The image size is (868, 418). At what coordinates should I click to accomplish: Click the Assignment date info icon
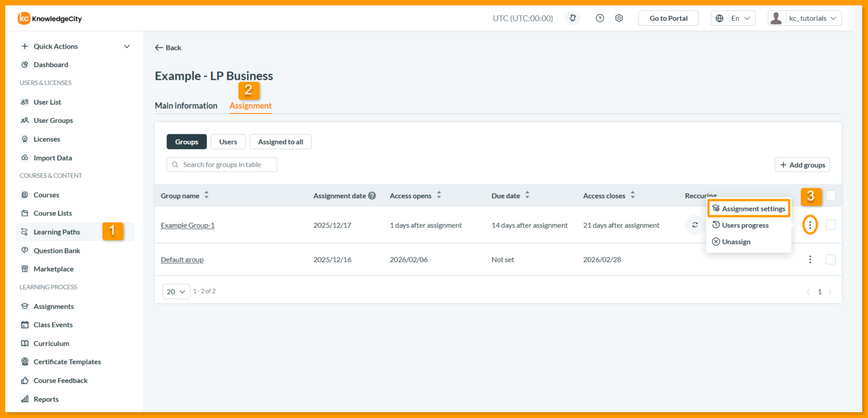pyautogui.click(x=372, y=195)
